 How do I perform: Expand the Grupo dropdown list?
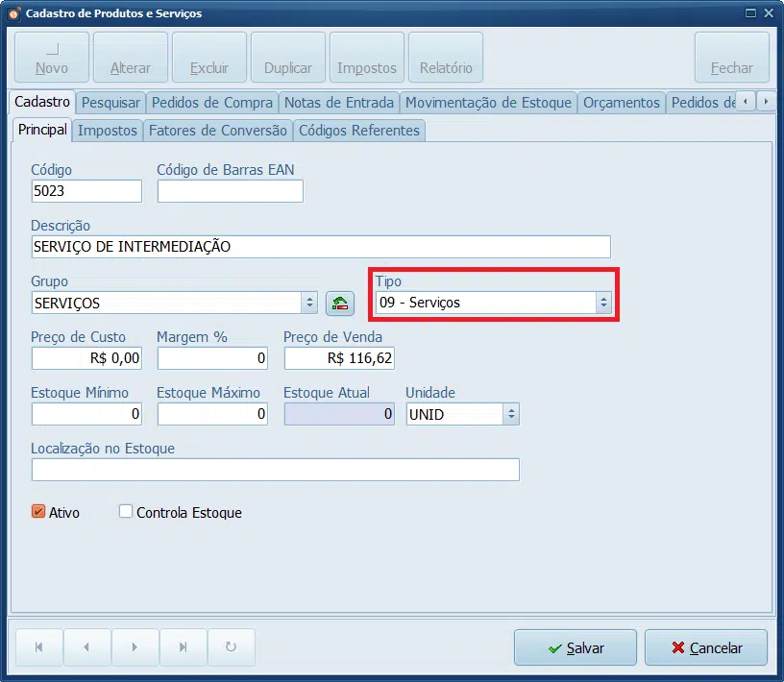click(309, 303)
